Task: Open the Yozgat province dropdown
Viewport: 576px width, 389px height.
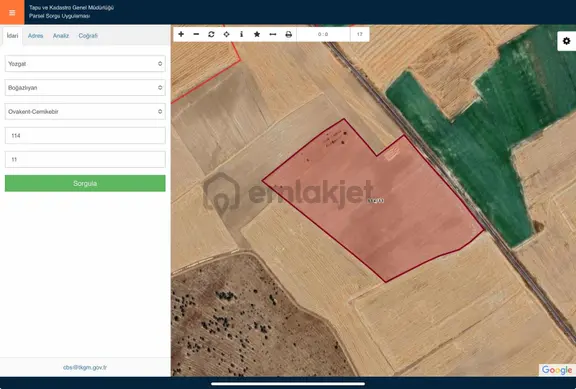Action: pyautogui.click(x=85, y=64)
